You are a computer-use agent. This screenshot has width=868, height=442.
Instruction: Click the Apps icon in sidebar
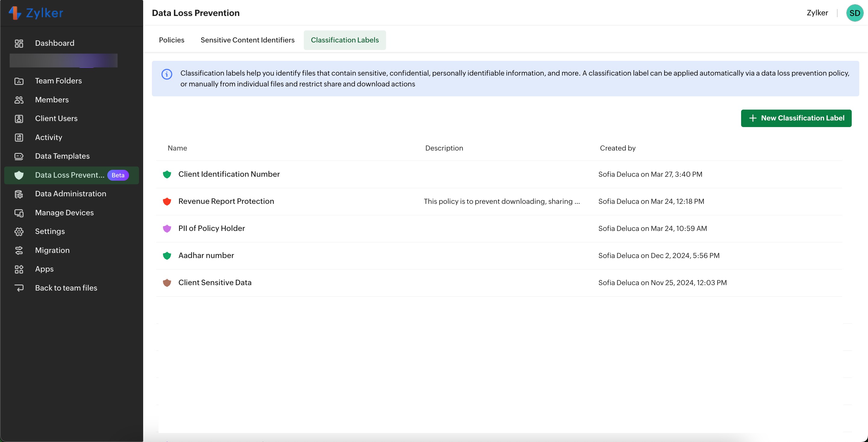tap(19, 269)
